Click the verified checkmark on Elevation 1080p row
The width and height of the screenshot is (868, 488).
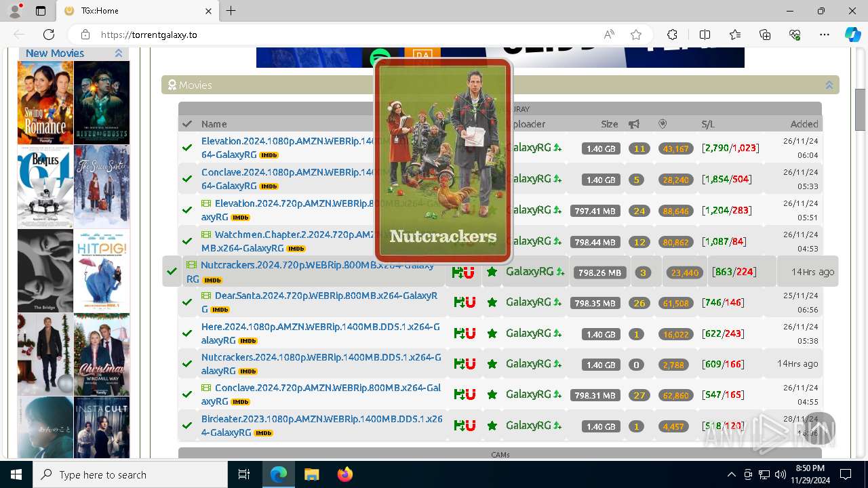(x=187, y=148)
